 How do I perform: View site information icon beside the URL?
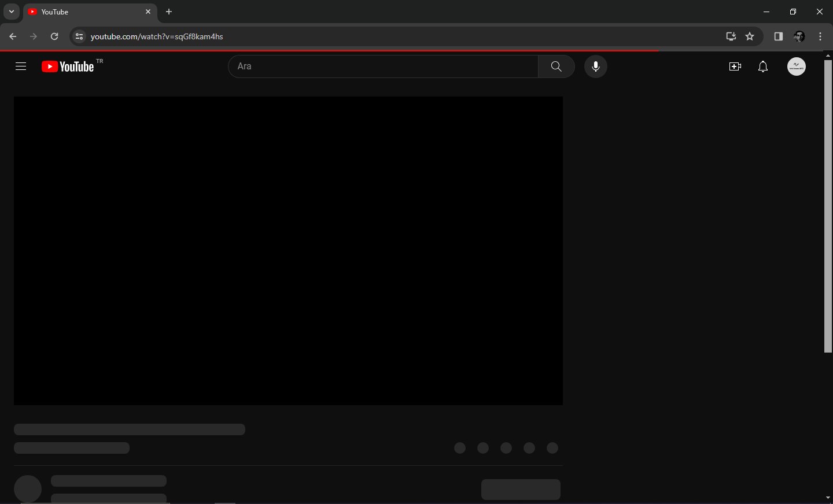tap(79, 37)
